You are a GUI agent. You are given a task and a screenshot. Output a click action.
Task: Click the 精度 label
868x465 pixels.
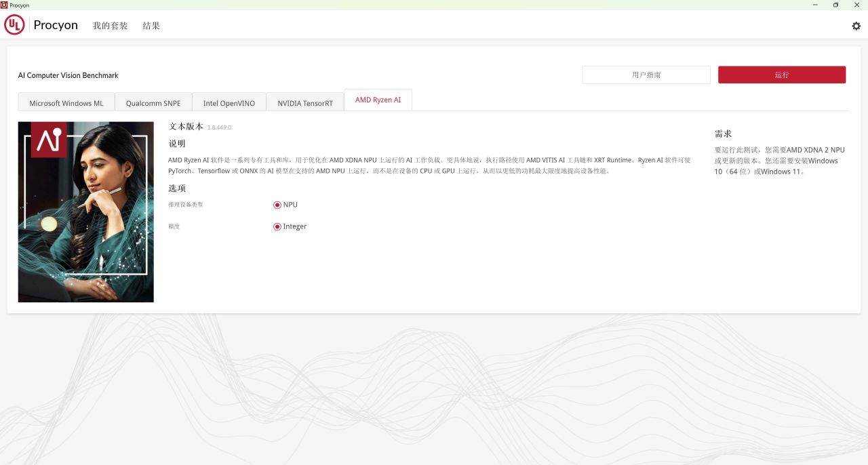(174, 226)
